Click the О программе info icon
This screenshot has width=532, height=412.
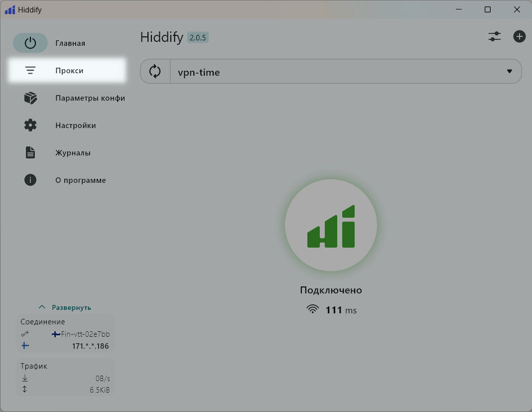pos(30,180)
